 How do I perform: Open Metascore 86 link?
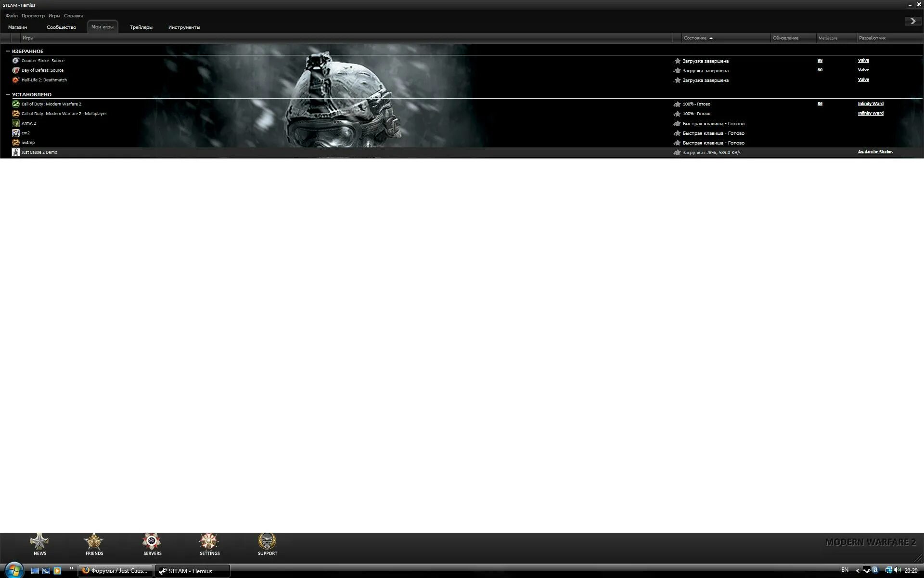(820, 104)
